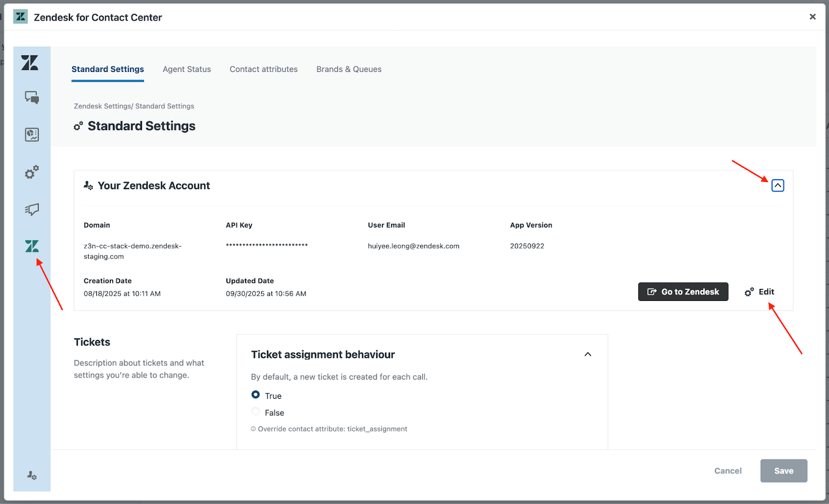Collapse the Your Zendesk Account panel
This screenshot has height=504, width=829.
point(777,185)
